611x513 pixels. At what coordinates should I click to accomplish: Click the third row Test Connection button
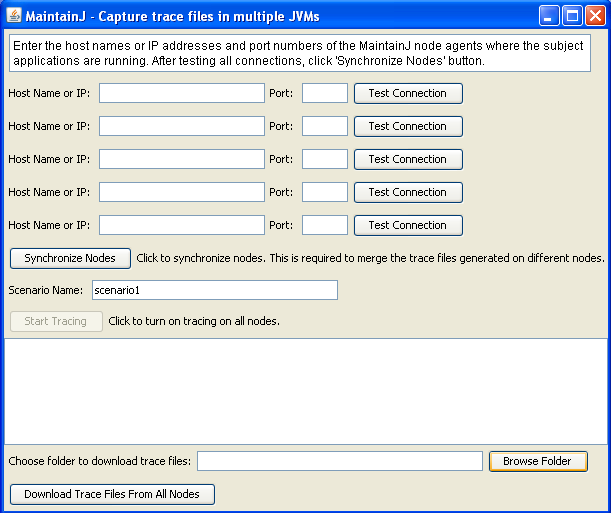pyautogui.click(x=407, y=159)
